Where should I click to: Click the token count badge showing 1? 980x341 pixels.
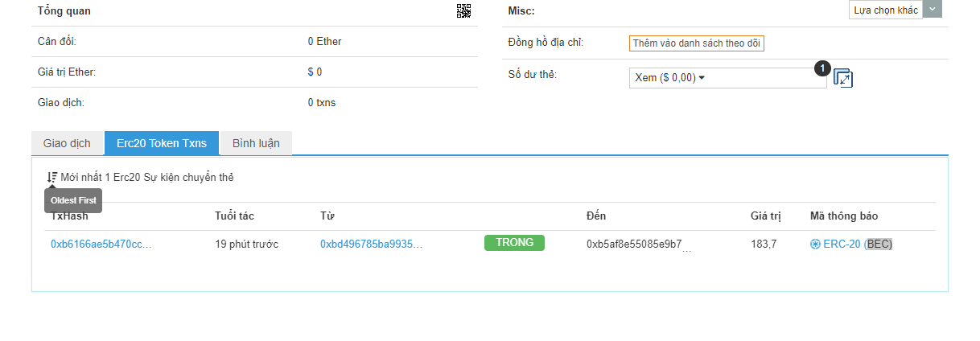[821, 68]
